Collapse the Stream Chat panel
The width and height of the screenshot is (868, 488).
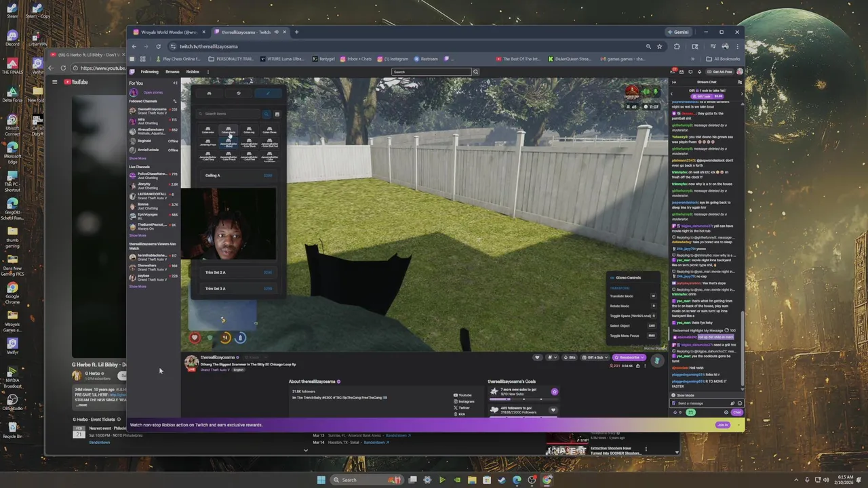click(x=674, y=82)
